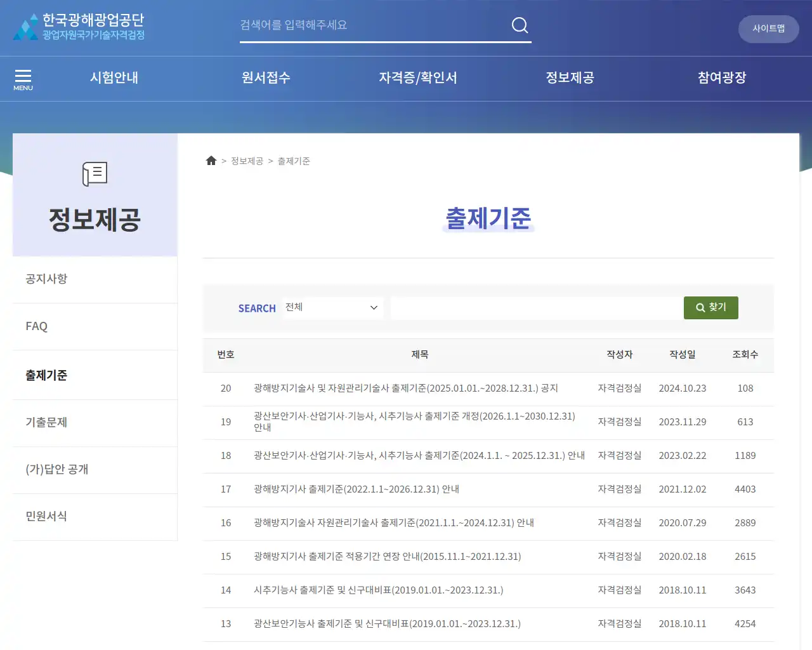The height and width of the screenshot is (650, 812).
Task: Click the date 2023.11.29 cell
Action: (x=683, y=422)
